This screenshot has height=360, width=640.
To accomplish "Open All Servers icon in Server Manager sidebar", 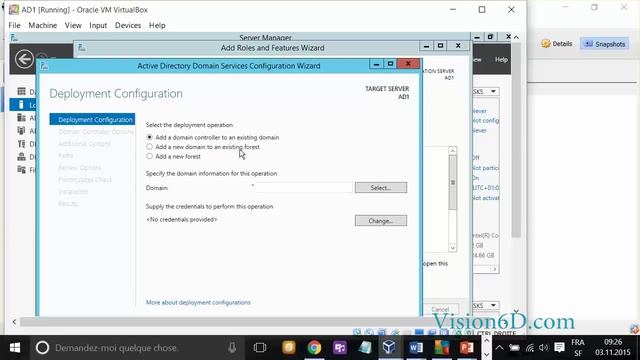I will pos(22,118).
